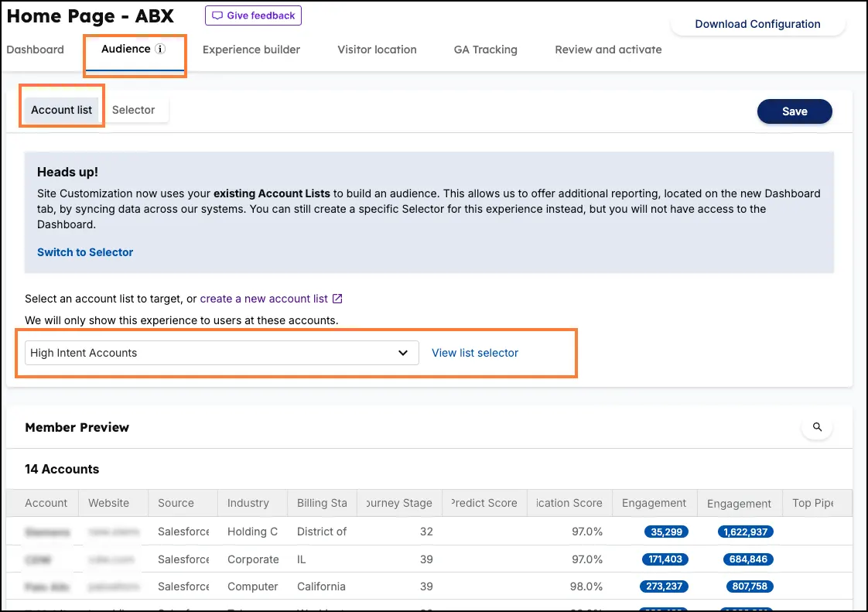Click the Switch to Selector link

click(x=84, y=251)
